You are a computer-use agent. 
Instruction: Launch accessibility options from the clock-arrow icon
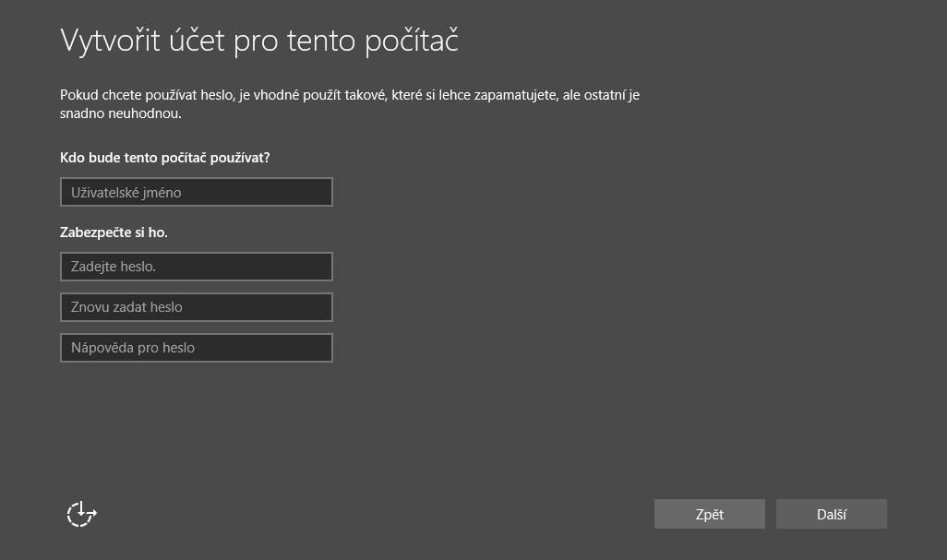[x=81, y=514]
